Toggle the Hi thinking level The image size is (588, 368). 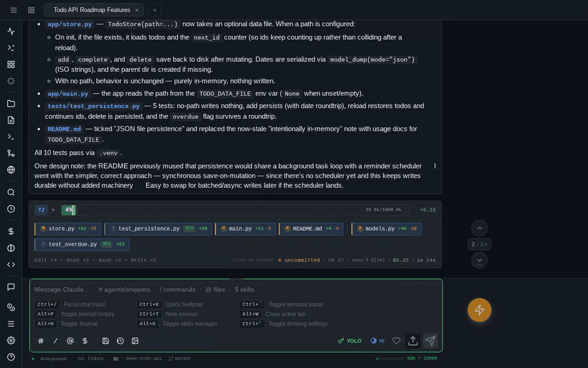point(378,341)
